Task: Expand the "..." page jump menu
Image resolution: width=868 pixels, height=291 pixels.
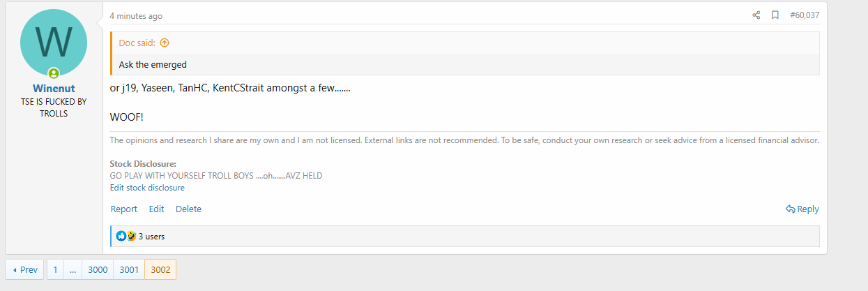Action: click(x=73, y=269)
